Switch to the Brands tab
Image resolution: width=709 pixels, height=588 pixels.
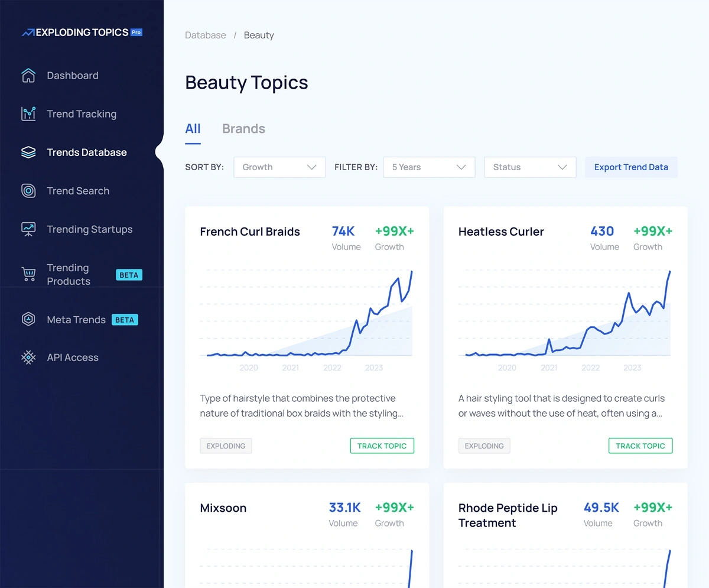point(243,129)
